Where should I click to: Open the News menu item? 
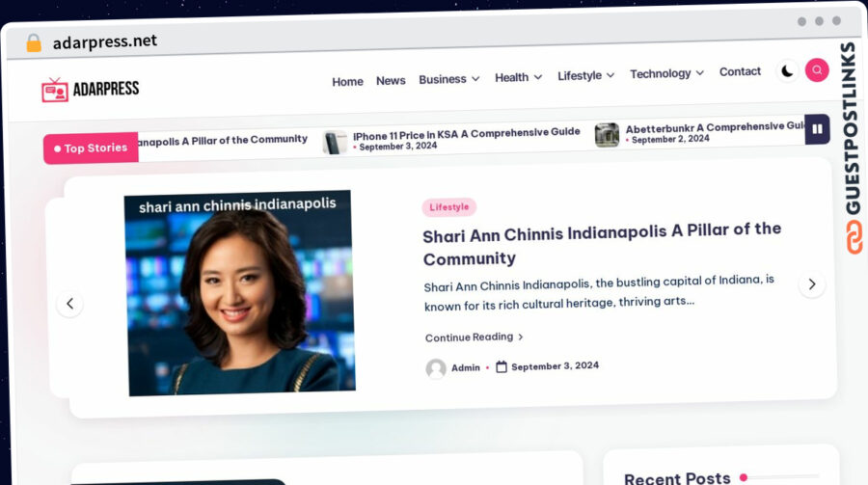pos(391,81)
